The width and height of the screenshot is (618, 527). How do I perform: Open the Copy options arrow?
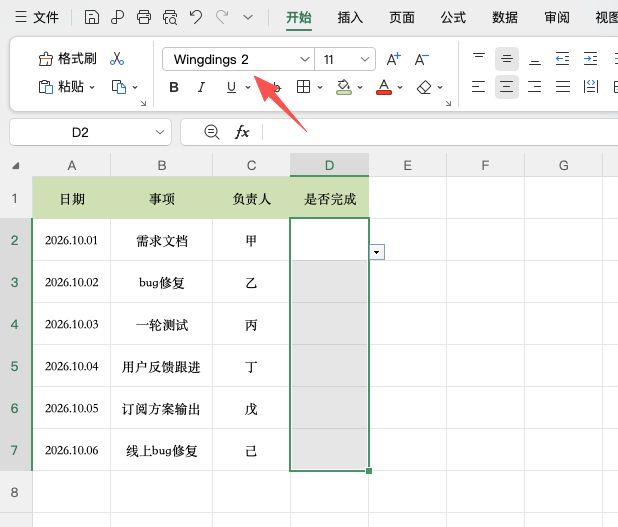[135, 87]
